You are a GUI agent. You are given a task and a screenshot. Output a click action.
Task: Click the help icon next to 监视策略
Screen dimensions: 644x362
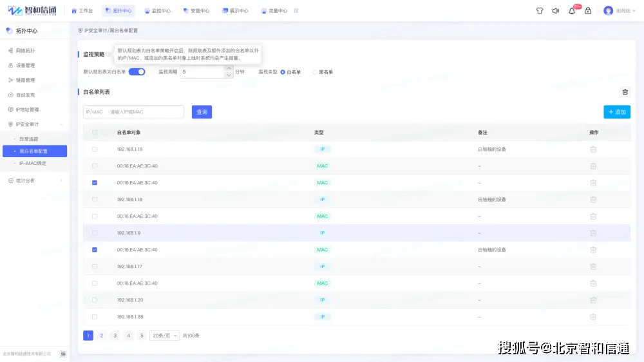[x=108, y=54]
